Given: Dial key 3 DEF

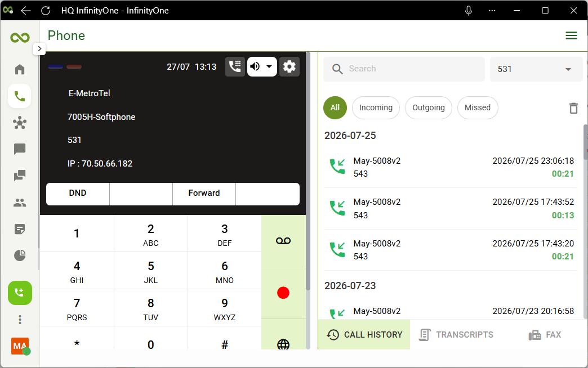Looking at the screenshot, I should click(225, 235).
